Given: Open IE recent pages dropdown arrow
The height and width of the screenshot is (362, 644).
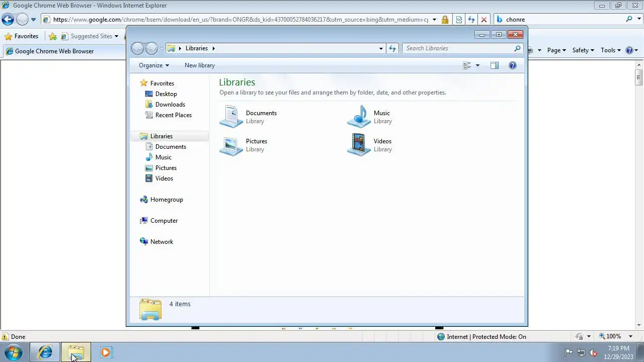Looking at the screenshot, I should 33,20.
